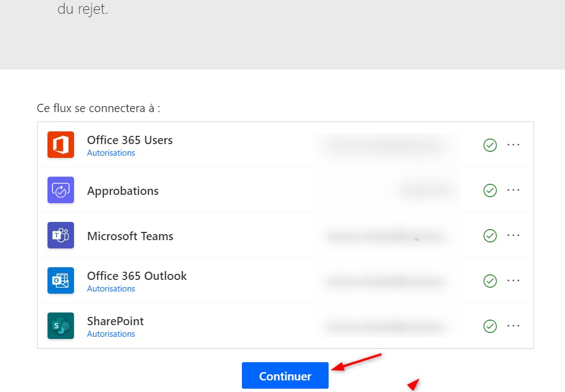Click green checkmark for Office 365 Users

pos(490,145)
